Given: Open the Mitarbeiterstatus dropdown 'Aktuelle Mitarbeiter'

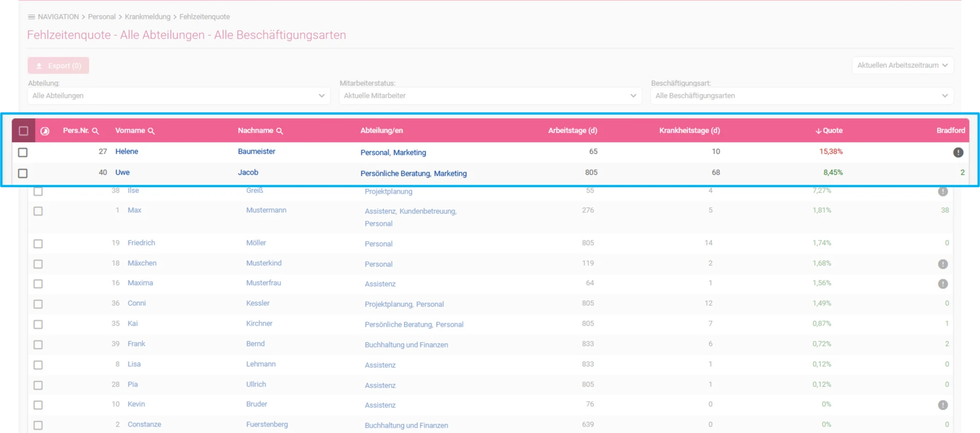Looking at the screenshot, I should tap(490, 95).
